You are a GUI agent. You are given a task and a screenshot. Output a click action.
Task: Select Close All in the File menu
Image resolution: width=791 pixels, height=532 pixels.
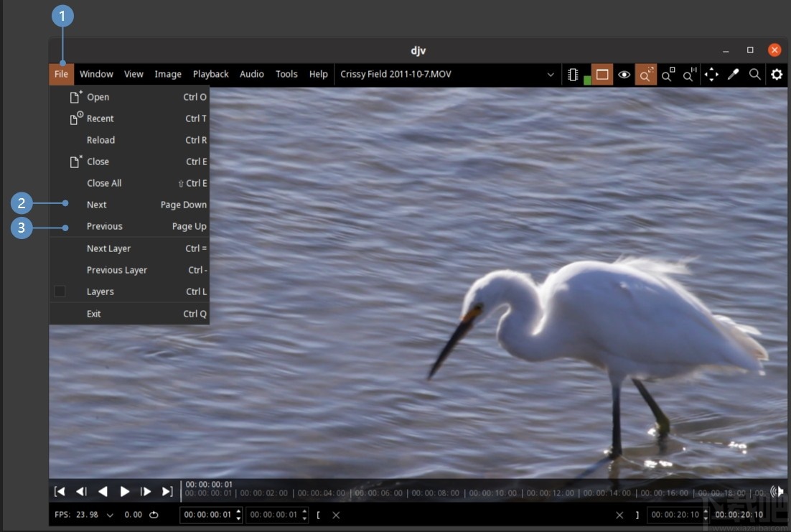click(104, 183)
